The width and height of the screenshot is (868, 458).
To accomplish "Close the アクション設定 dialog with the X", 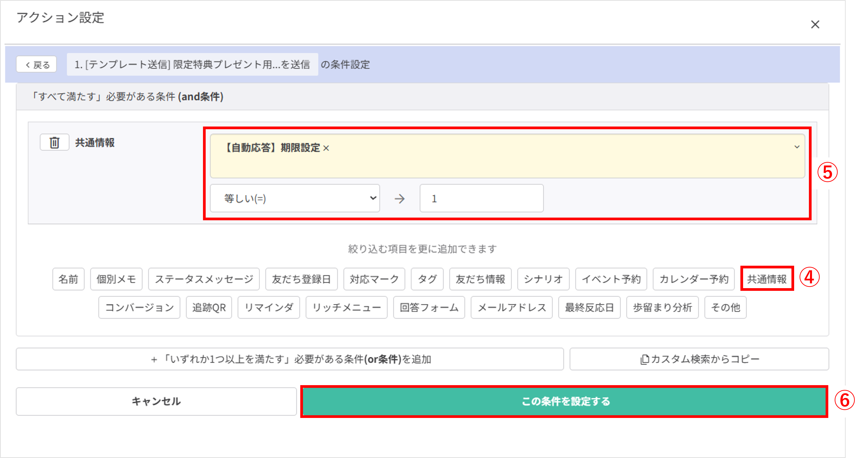I will (815, 24).
